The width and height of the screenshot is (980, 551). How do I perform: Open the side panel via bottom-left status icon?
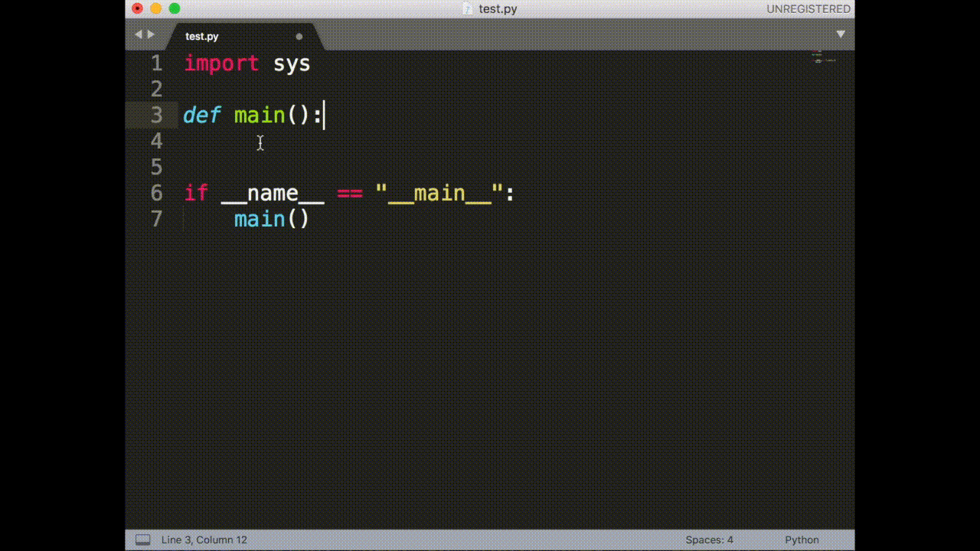tap(142, 540)
